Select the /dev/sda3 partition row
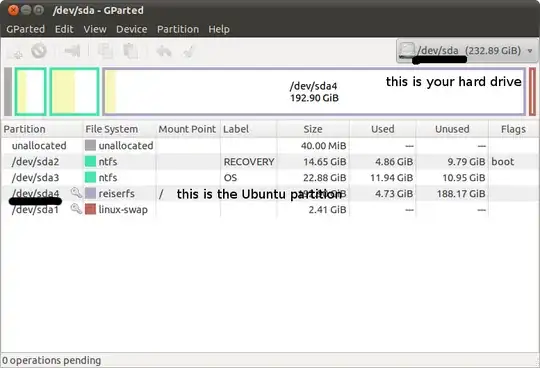This screenshot has width=540, height=368. coord(270,178)
